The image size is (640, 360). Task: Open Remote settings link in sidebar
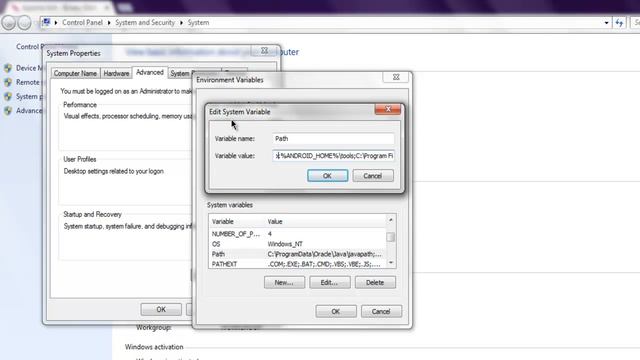[x=28, y=82]
